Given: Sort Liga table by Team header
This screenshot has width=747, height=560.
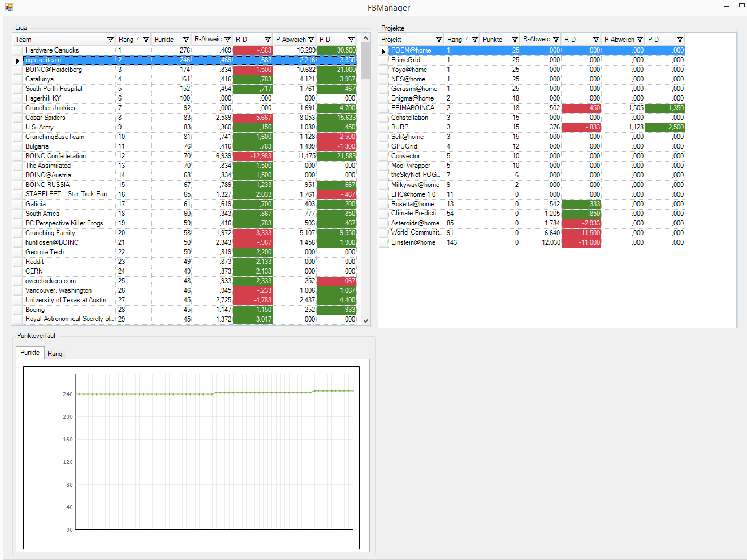Looking at the screenshot, I should (x=23, y=40).
